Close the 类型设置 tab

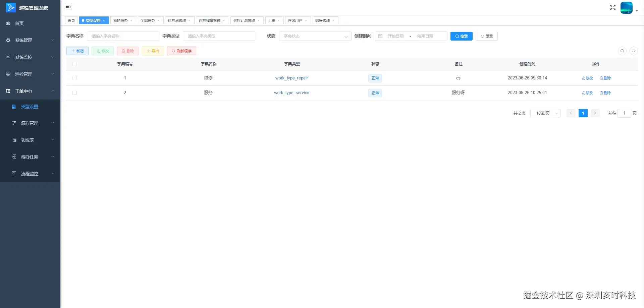pyautogui.click(x=104, y=21)
